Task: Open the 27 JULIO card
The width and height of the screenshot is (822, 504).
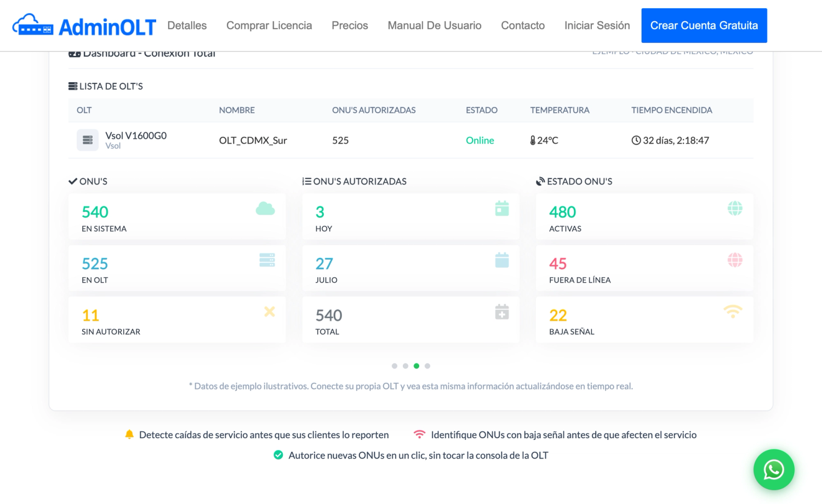Action: [410, 268]
